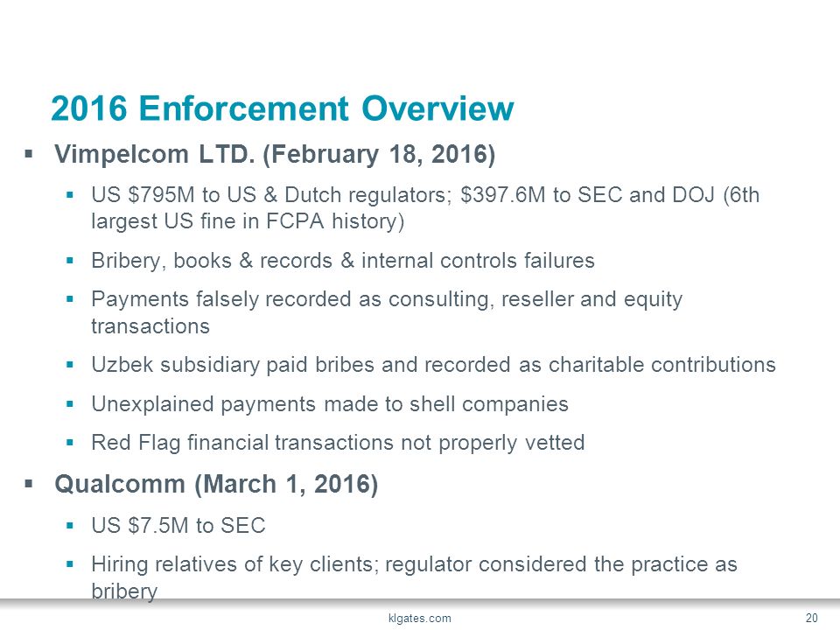Click the text 'largest US fine in FCPA history'
The image size is (840, 630).
pos(248,221)
